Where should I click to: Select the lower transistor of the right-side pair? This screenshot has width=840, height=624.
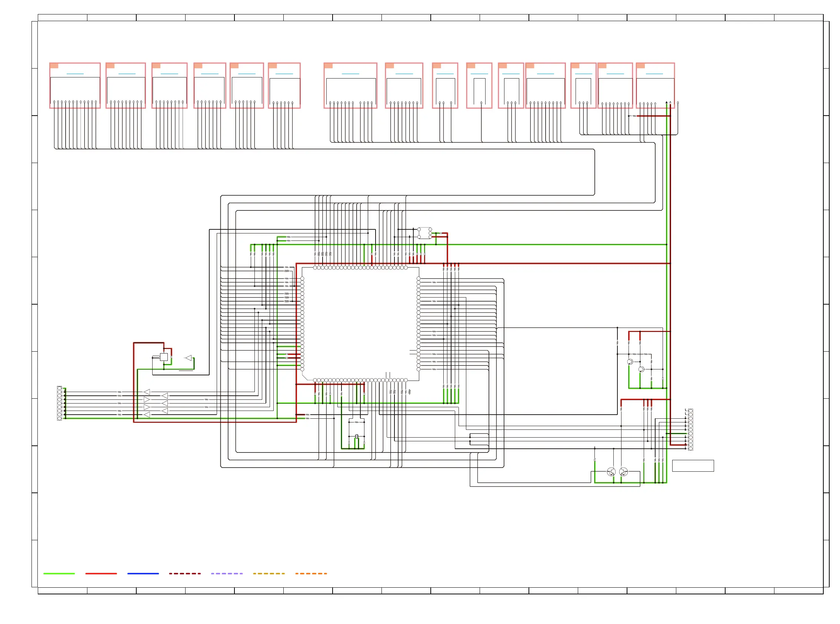pos(641,369)
